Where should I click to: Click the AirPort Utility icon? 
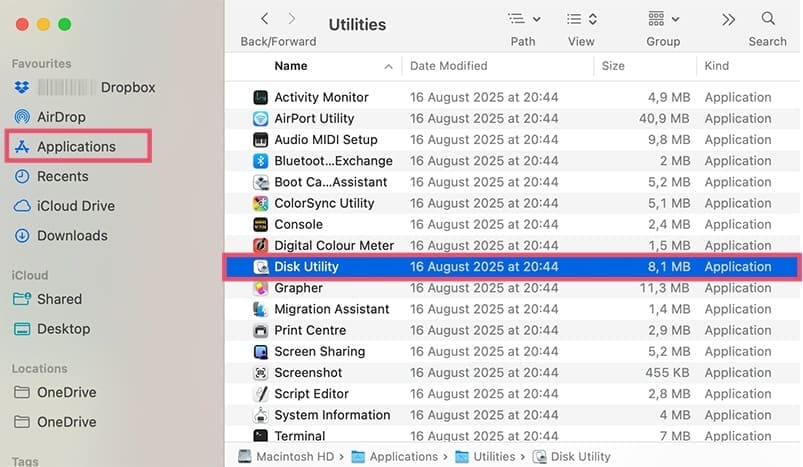(260, 119)
